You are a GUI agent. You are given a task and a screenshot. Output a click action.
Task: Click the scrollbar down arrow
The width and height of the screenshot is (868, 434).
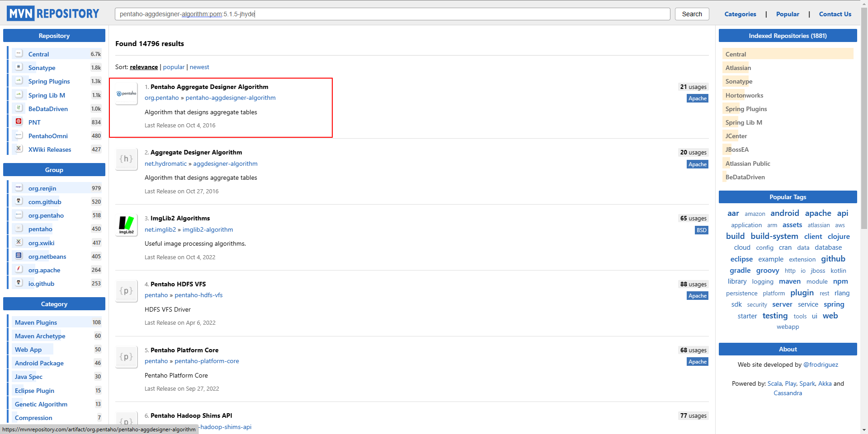click(x=864, y=430)
